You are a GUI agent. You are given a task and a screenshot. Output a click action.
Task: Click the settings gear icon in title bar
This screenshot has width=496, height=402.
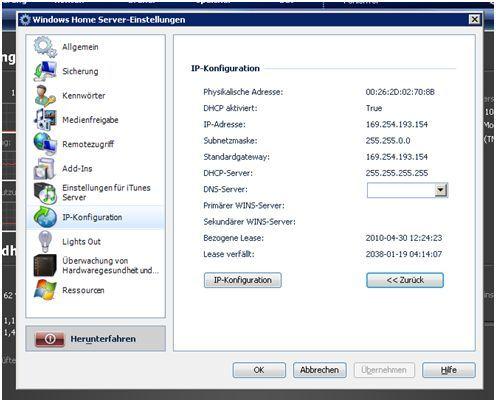(x=25, y=20)
